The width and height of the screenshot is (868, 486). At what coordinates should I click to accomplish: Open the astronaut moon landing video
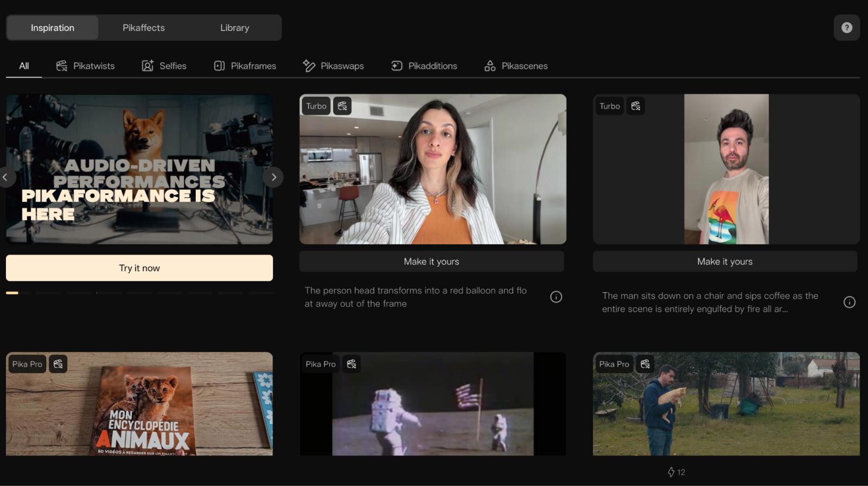tap(433, 404)
